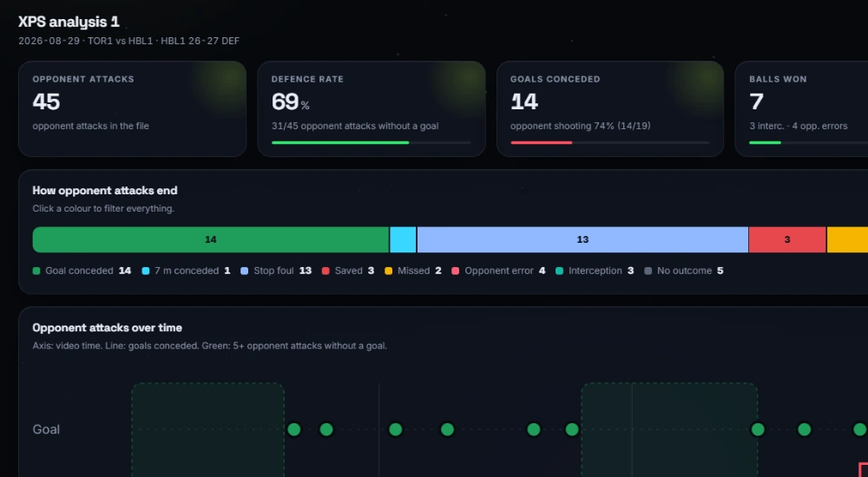Screen dimensions: 868x477
Task: Select the yellow Missed bar segment
Action: (847, 239)
